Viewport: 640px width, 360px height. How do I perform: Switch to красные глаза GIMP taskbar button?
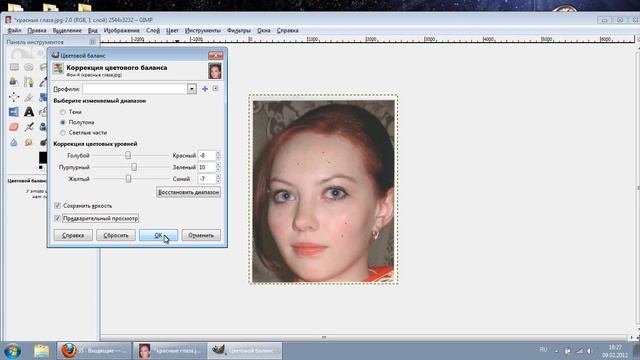170,351
